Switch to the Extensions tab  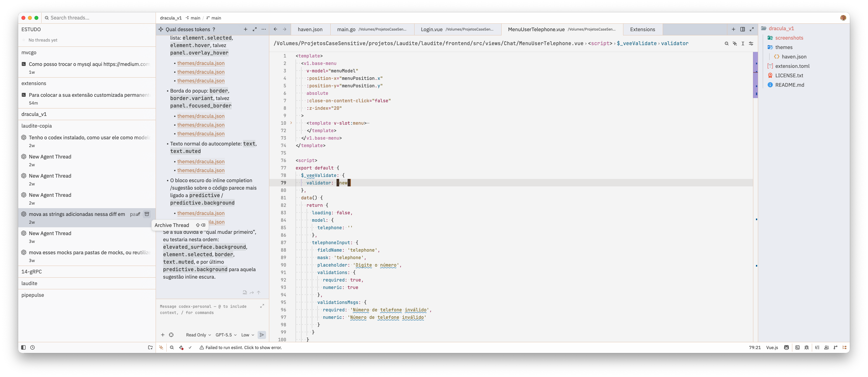[x=642, y=29]
